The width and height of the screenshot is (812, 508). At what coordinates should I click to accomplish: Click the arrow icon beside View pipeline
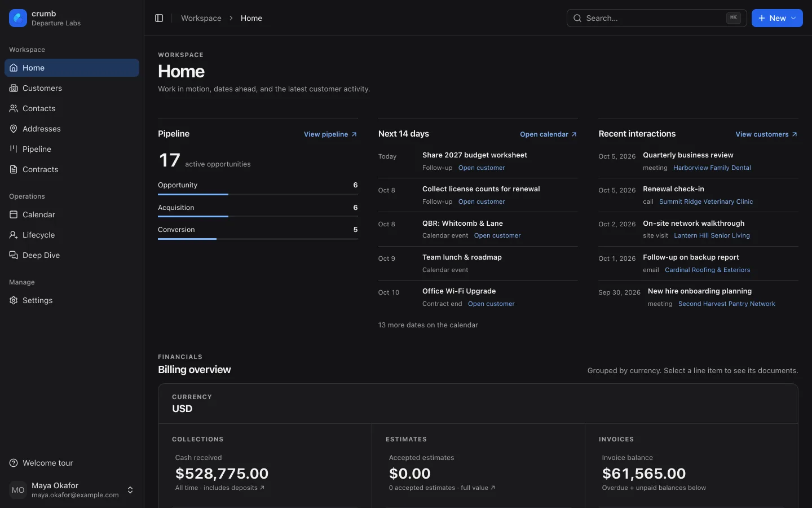tap(354, 134)
